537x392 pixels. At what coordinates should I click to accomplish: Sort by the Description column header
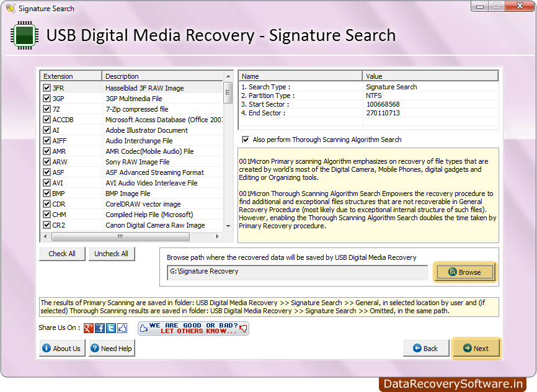162,76
